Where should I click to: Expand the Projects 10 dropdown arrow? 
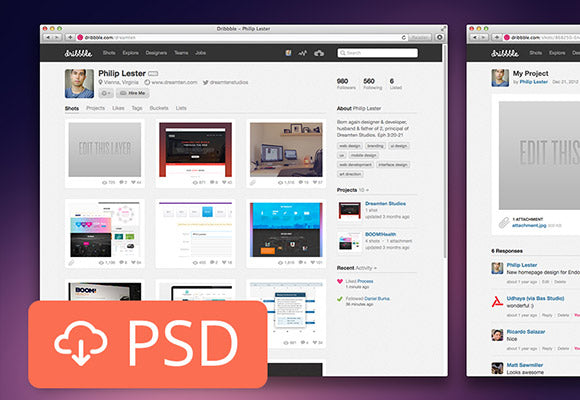367,190
